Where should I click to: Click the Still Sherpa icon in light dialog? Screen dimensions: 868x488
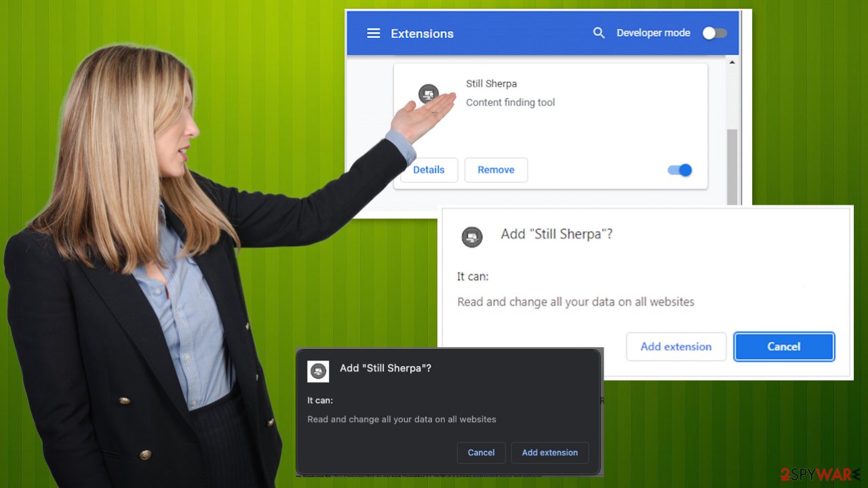click(x=472, y=237)
